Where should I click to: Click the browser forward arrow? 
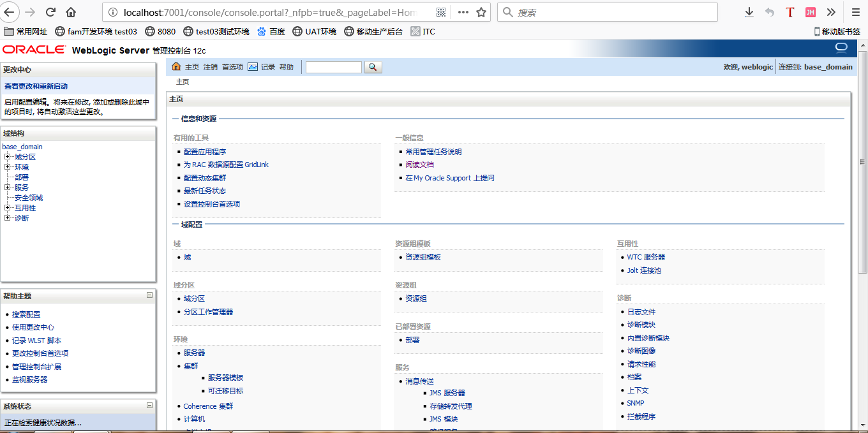coord(30,12)
